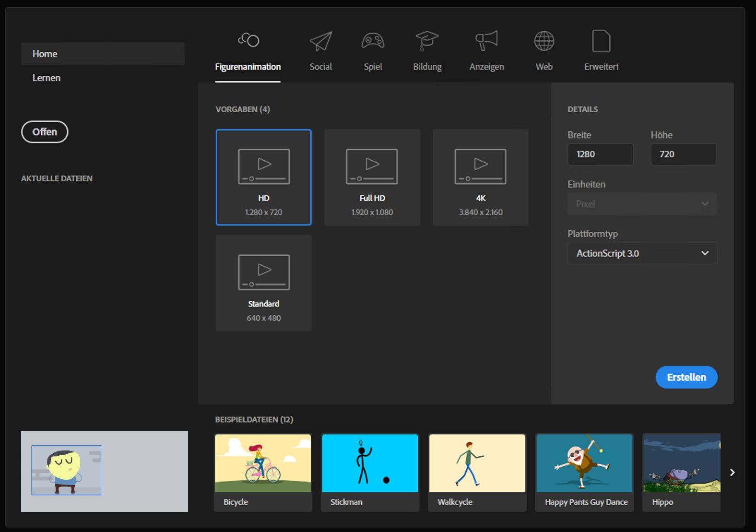Click the BEISPIELDATEIEN (12) heading

coord(254,419)
